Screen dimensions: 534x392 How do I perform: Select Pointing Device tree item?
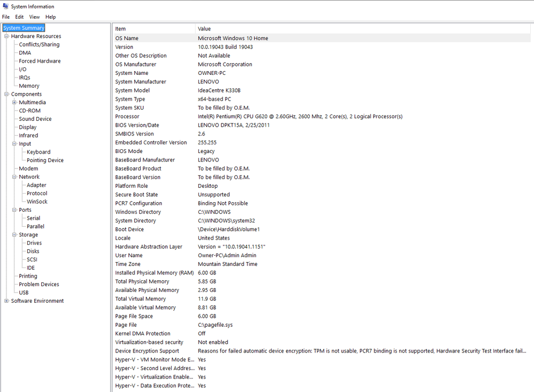coord(45,160)
